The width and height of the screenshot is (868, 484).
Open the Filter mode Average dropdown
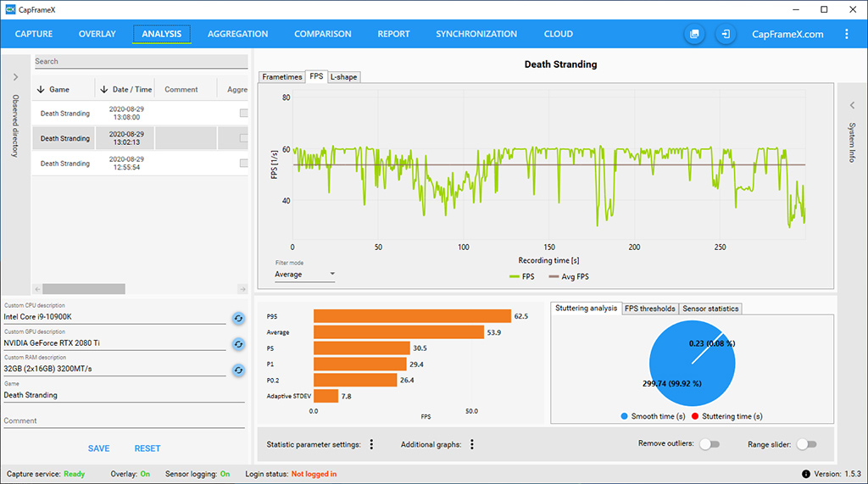click(x=305, y=274)
